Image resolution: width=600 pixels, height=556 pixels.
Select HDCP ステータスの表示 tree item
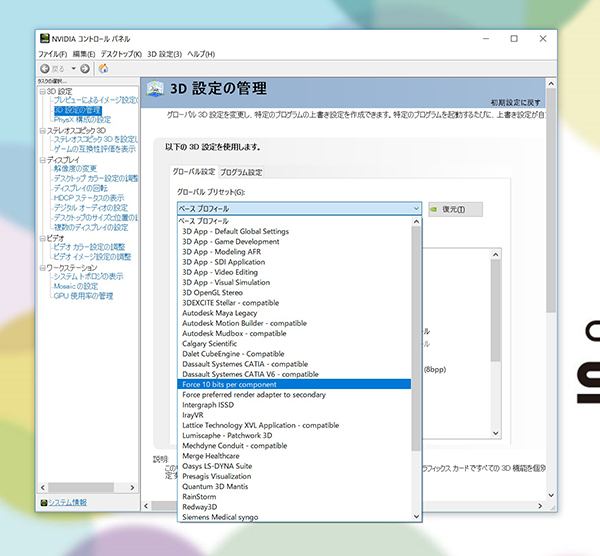pos(89,198)
